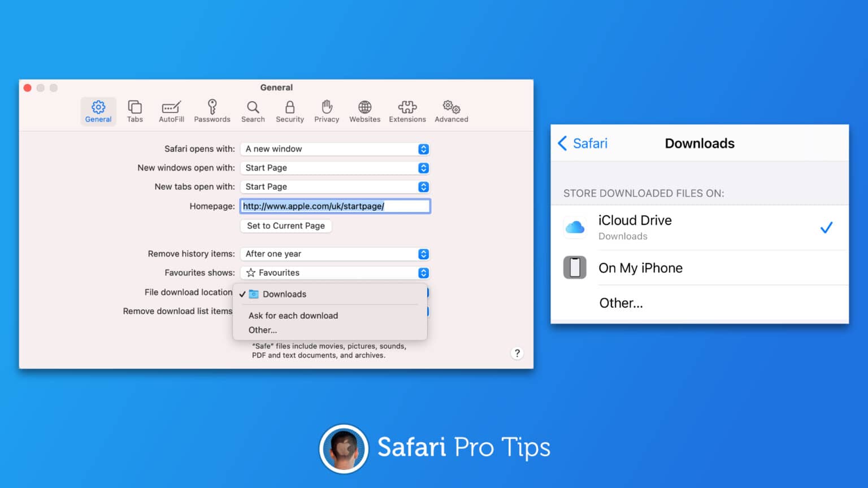Click the Homepage URL field

point(335,206)
